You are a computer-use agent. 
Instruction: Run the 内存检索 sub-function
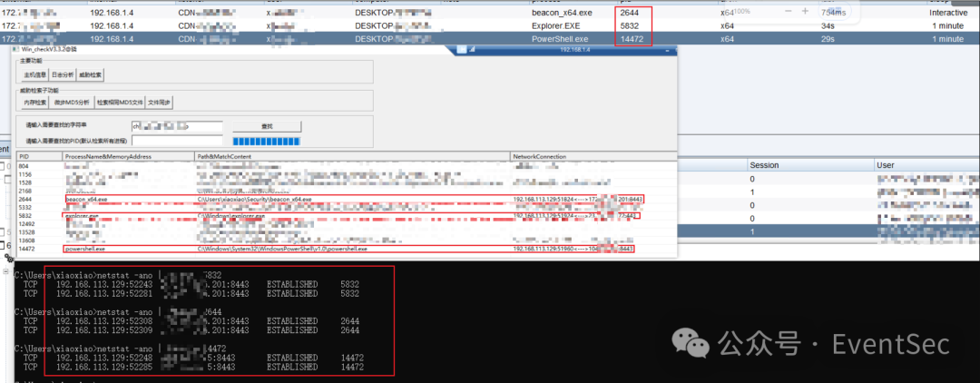[35, 103]
